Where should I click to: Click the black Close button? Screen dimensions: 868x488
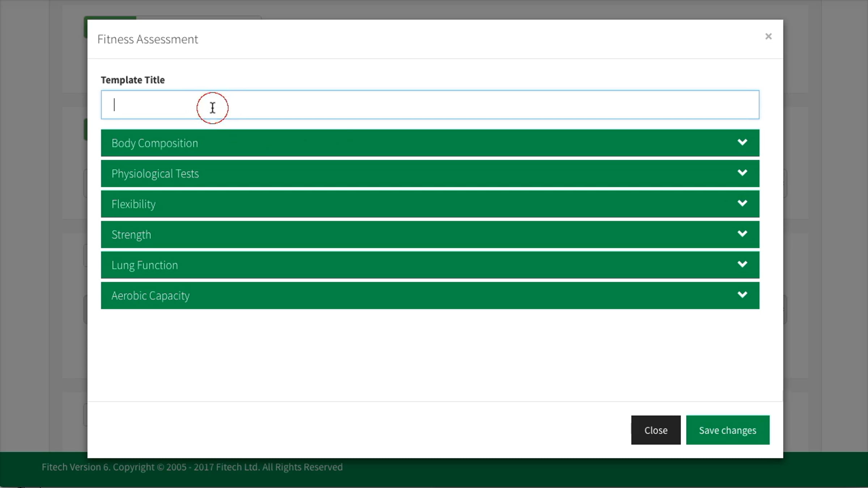(656, 430)
